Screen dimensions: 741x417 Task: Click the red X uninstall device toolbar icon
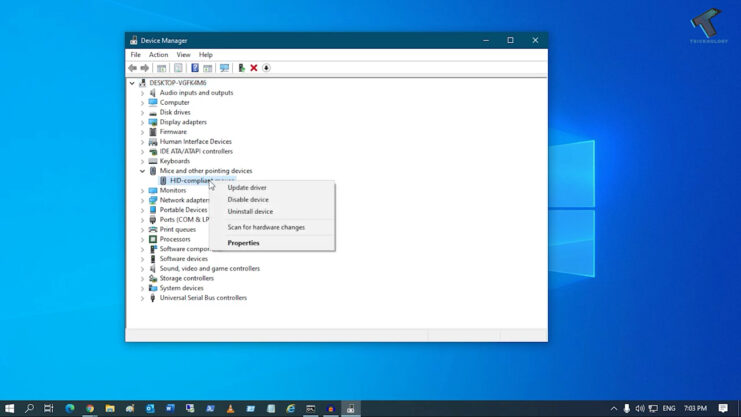(x=254, y=68)
